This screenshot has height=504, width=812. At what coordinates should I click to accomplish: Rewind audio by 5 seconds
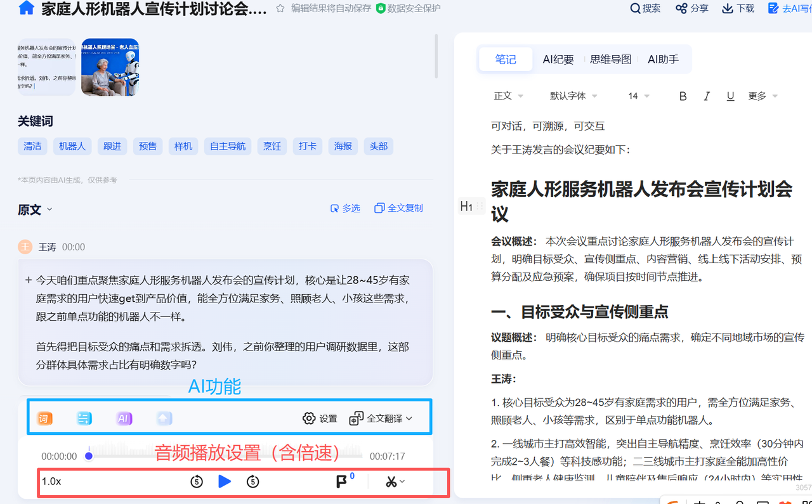click(x=197, y=482)
